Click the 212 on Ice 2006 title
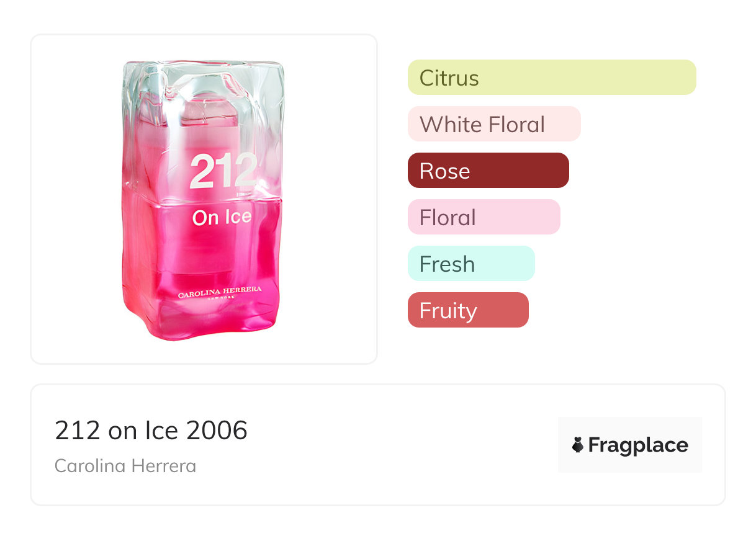Screen dimensions: 756x536 [151, 430]
